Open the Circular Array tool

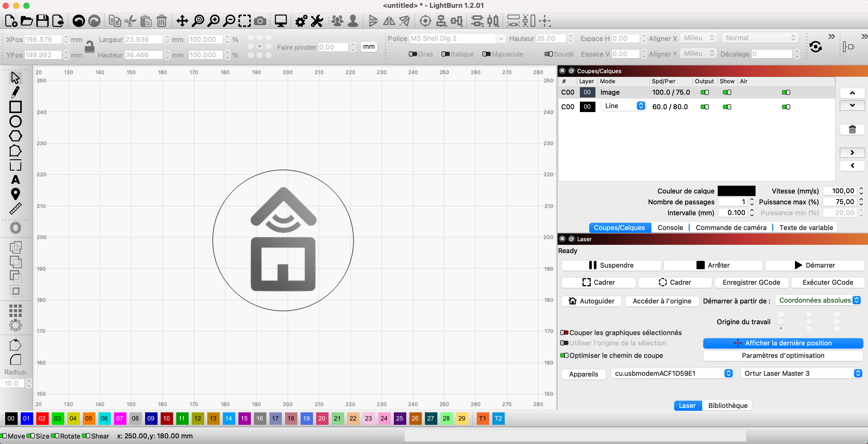tap(15, 325)
